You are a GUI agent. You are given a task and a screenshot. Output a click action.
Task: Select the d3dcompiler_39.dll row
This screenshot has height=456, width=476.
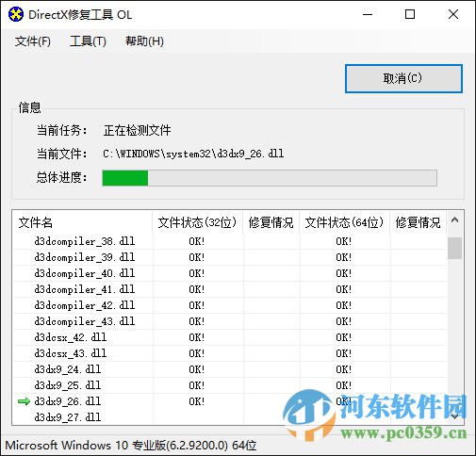(229, 257)
